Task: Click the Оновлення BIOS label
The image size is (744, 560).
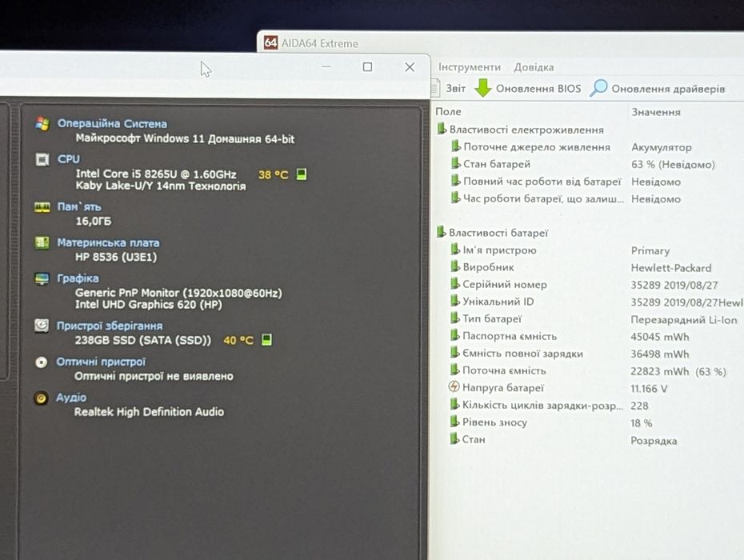Action: pos(538,89)
